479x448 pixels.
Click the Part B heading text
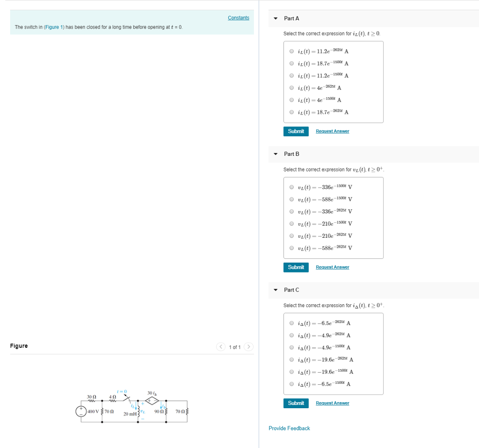[291, 154]
